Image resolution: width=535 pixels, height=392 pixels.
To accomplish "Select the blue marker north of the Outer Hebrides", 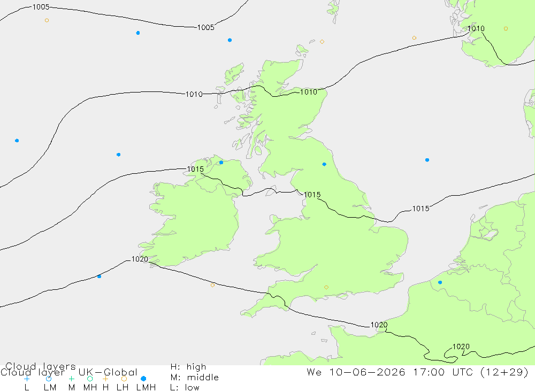I will tap(230, 40).
